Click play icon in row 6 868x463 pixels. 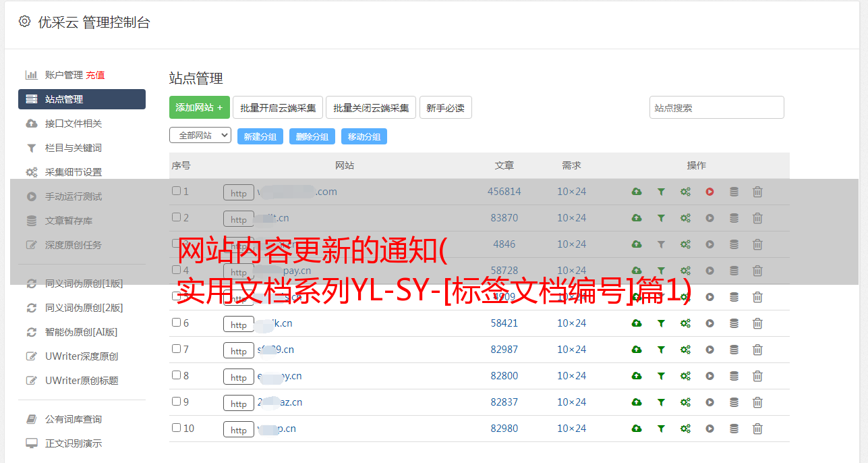point(710,323)
